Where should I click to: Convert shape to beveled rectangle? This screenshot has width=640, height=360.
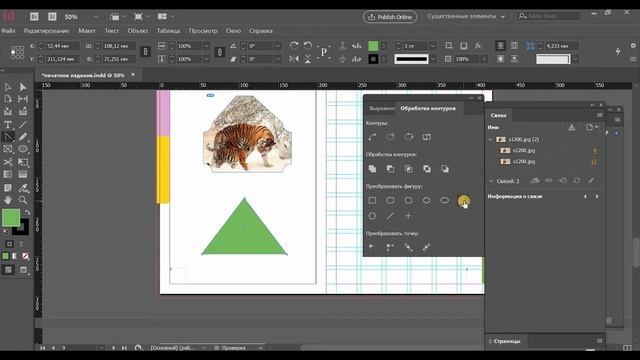pyautogui.click(x=409, y=200)
